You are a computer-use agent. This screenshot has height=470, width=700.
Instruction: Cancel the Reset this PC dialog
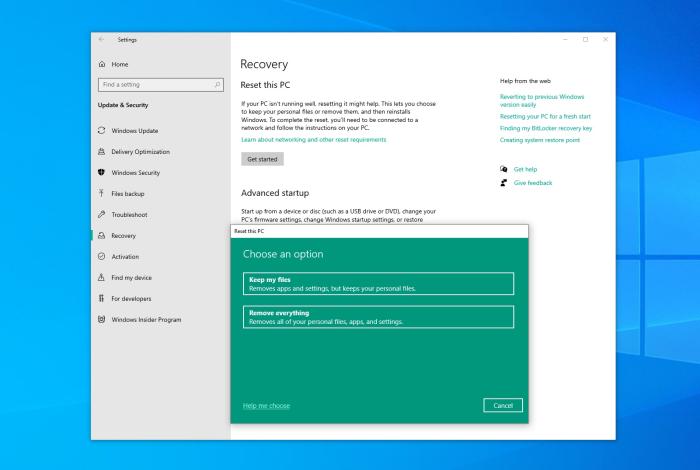[502, 405]
